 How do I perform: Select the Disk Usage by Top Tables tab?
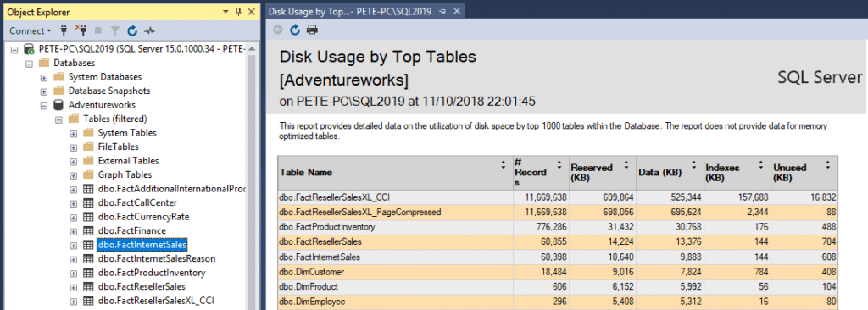click(x=350, y=11)
